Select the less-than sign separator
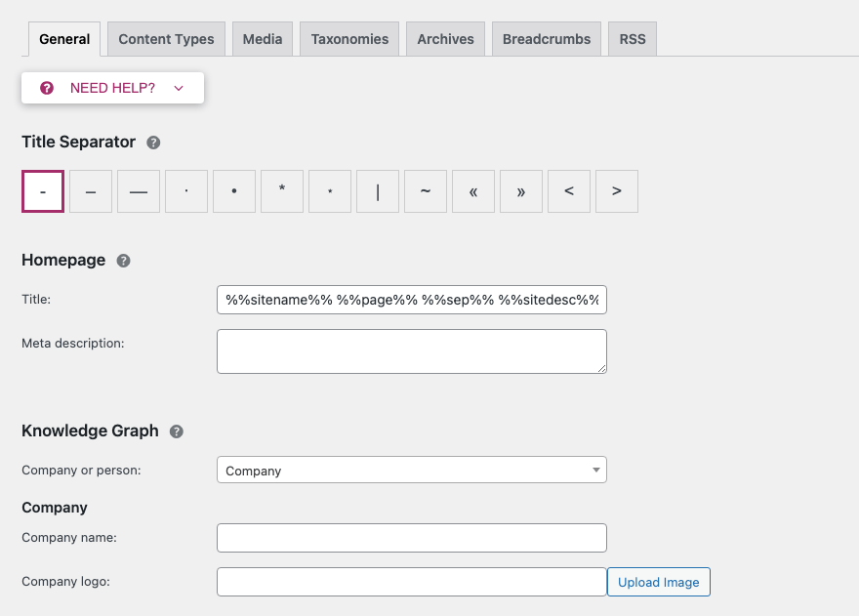The height and width of the screenshot is (616, 859). coord(569,191)
